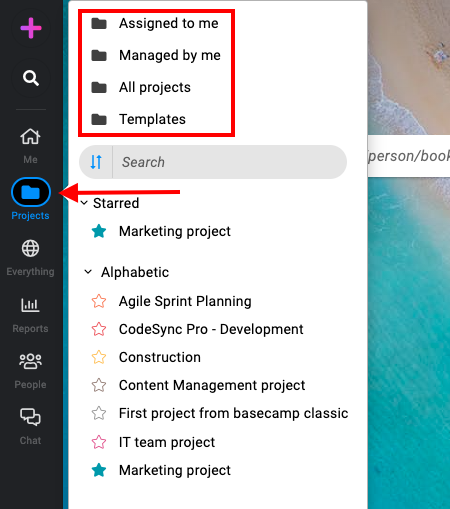Screen dimensions: 450x509
Task: Select the Projects folder icon in sidebar
Action: coord(31,192)
